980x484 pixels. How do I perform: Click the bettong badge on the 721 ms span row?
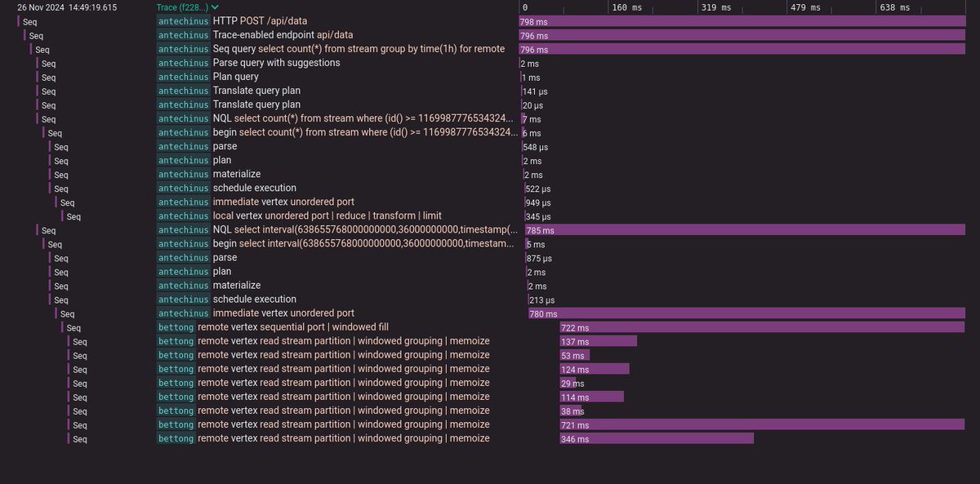coord(176,424)
